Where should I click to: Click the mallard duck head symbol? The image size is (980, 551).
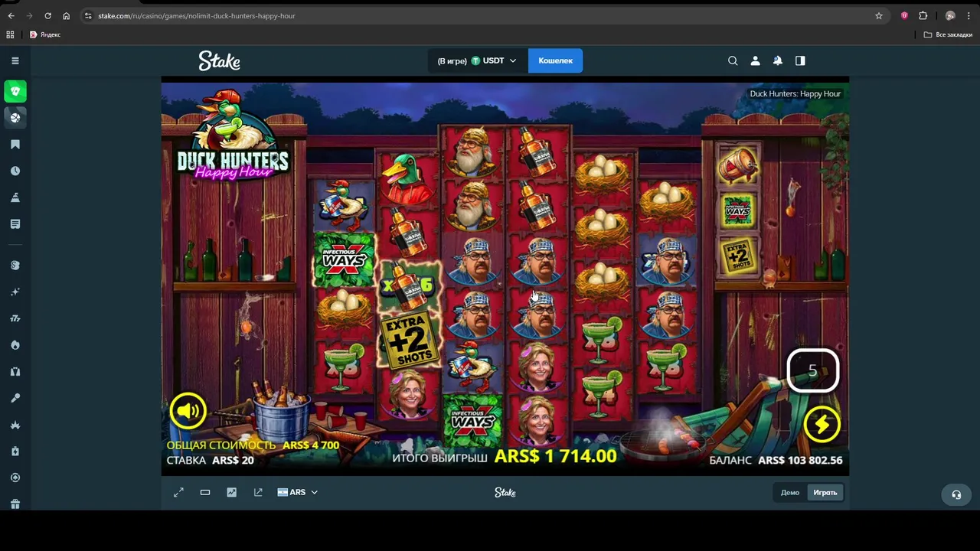point(408,178)
